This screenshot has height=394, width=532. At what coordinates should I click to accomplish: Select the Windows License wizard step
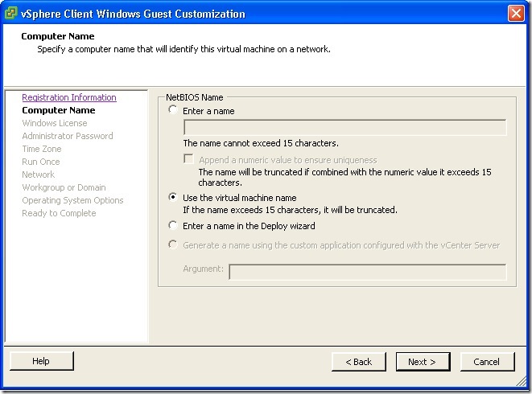tap(55, 123)
